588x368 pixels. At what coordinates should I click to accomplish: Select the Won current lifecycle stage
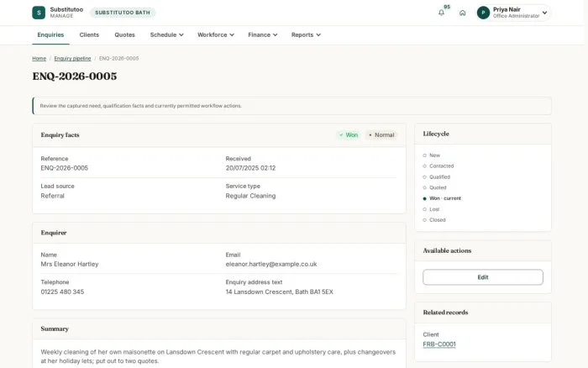pyautogui.click(x=442, y=198)
